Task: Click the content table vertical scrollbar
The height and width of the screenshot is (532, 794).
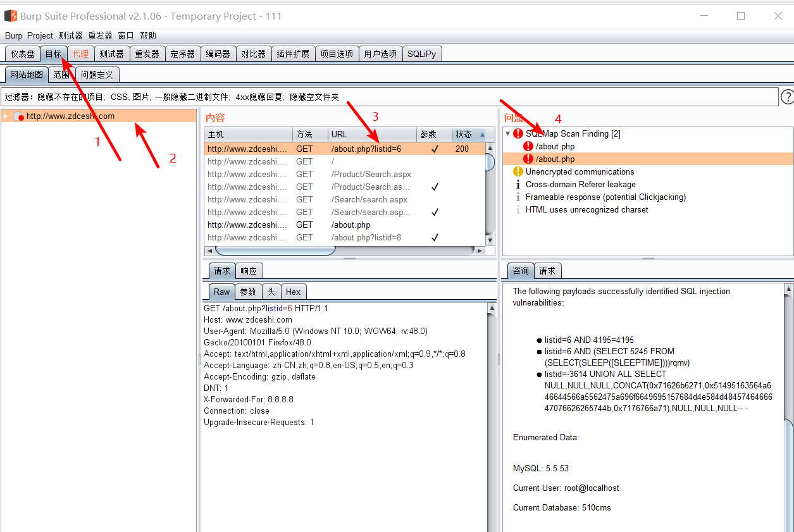Action: click(490, 194)
